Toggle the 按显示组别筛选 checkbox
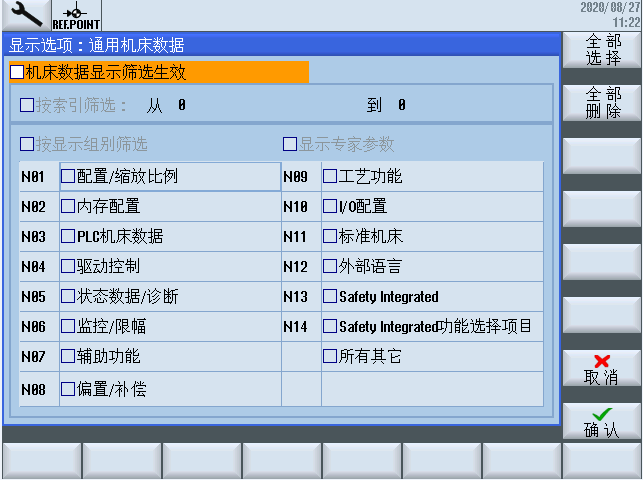 [x=27, y=144]
